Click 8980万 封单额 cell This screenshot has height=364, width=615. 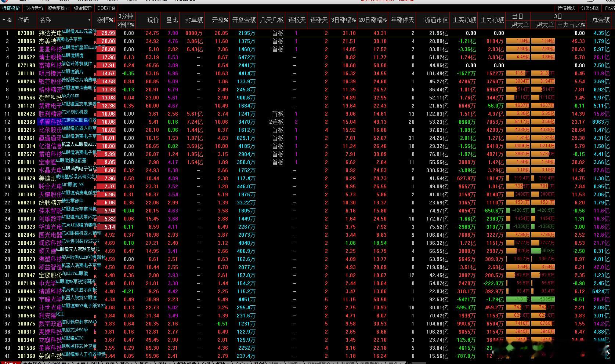click(x=194, y=33)
